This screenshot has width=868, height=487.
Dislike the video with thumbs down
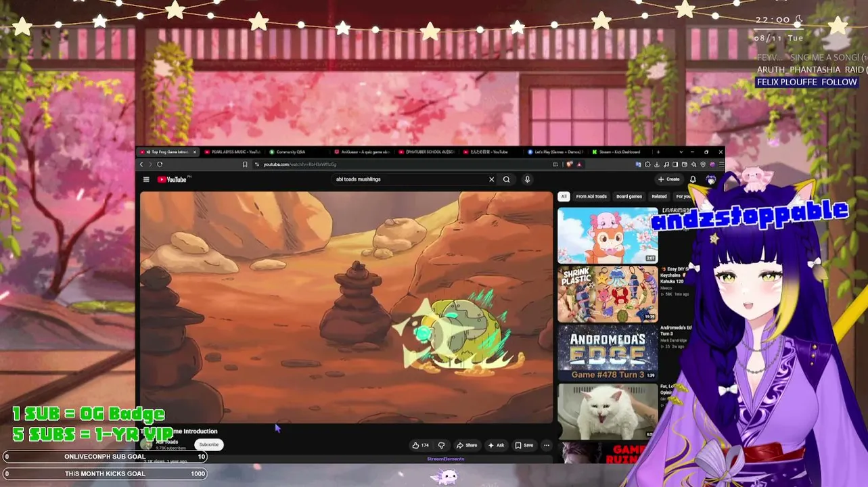441,445
